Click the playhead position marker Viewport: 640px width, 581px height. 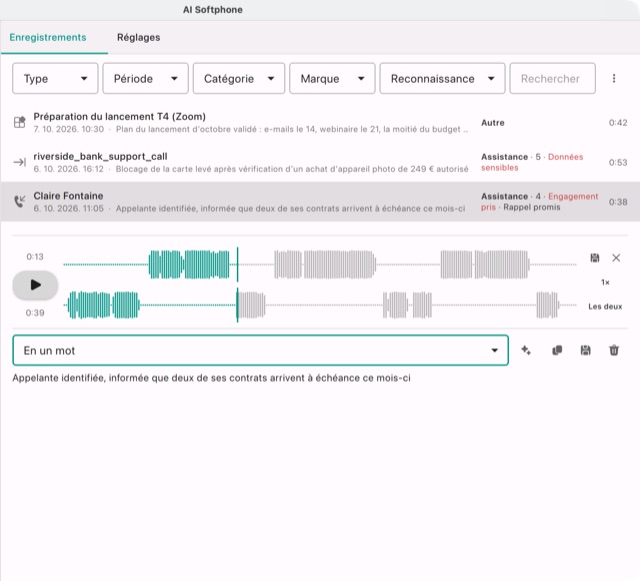[237, 285]
